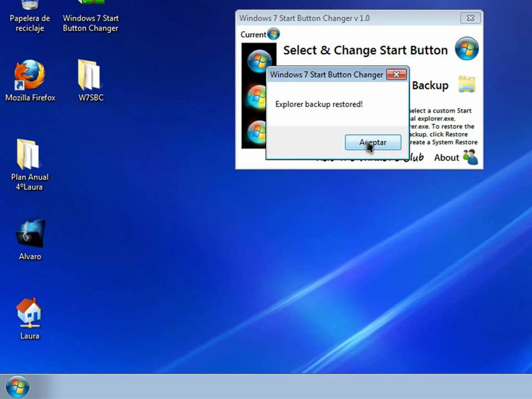Launch Mozilla Firefox desktop shortcut
This screenshot has width=532, height=399.
(30, 81)
